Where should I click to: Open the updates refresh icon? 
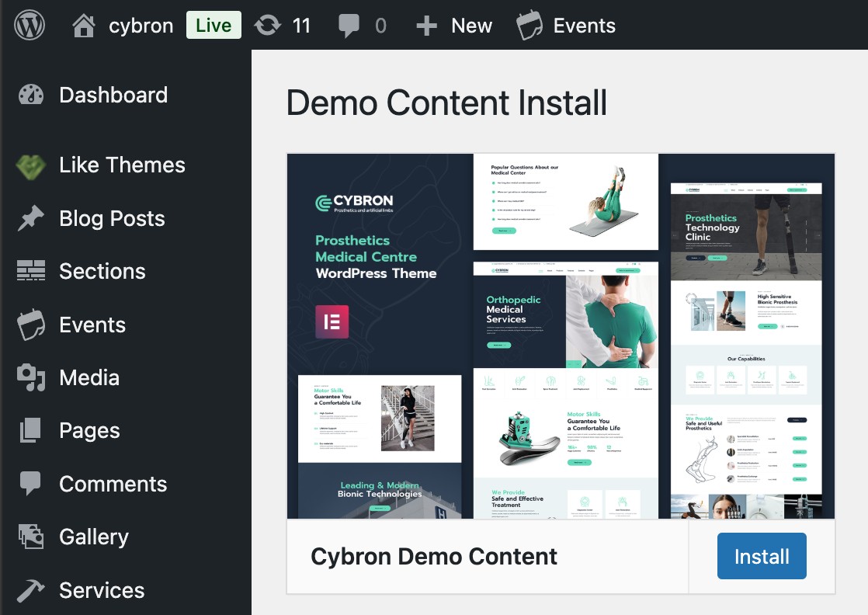(x=268, y=26)
